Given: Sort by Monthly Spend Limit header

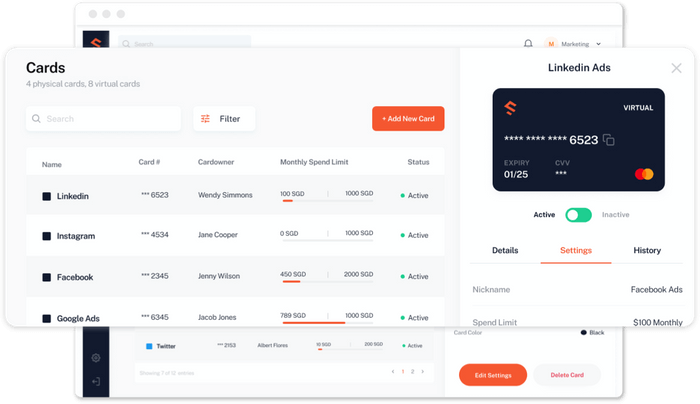Looking at the screenshot, I should [x=314, y=162].
